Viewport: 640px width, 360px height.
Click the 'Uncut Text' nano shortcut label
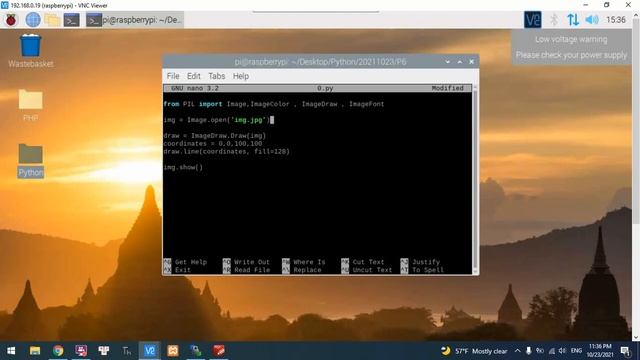tap(372, 270)
